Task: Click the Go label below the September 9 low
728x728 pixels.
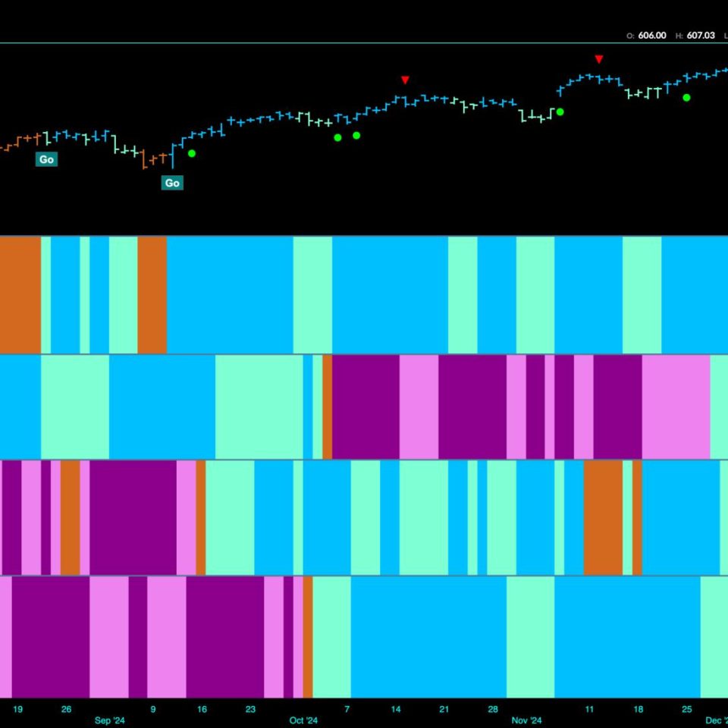Action: 172,183
